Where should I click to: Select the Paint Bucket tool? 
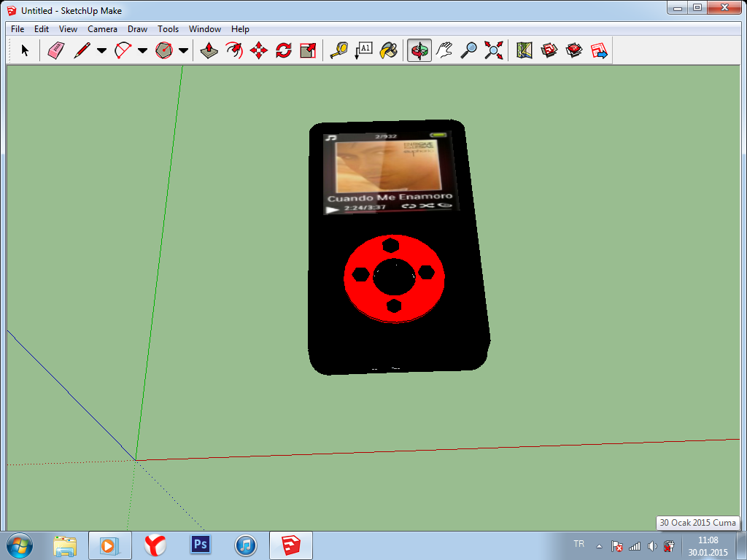tap(388, 50)
